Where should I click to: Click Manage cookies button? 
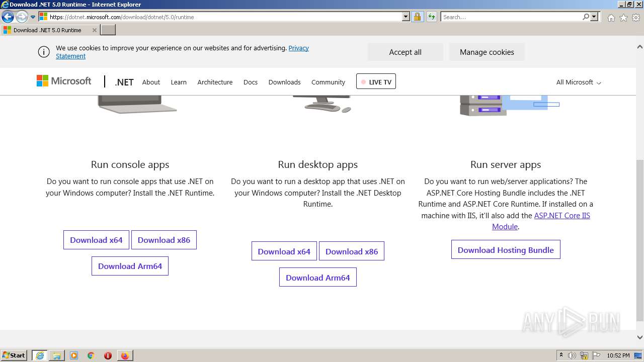(487, 52)
